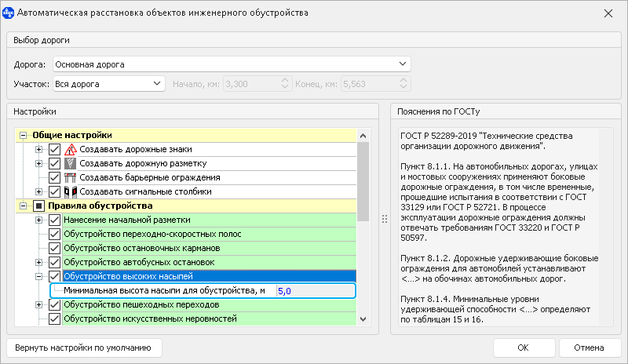The image size is (628, 364).
Task: Uncheck 'Нанесение начальной разметки' checkbox
Action: [54, 220]
